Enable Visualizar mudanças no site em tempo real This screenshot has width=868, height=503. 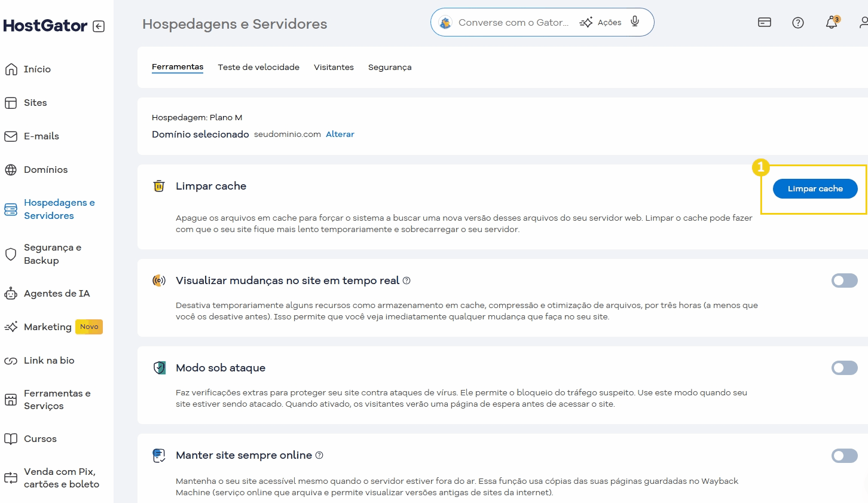(844, 280)
